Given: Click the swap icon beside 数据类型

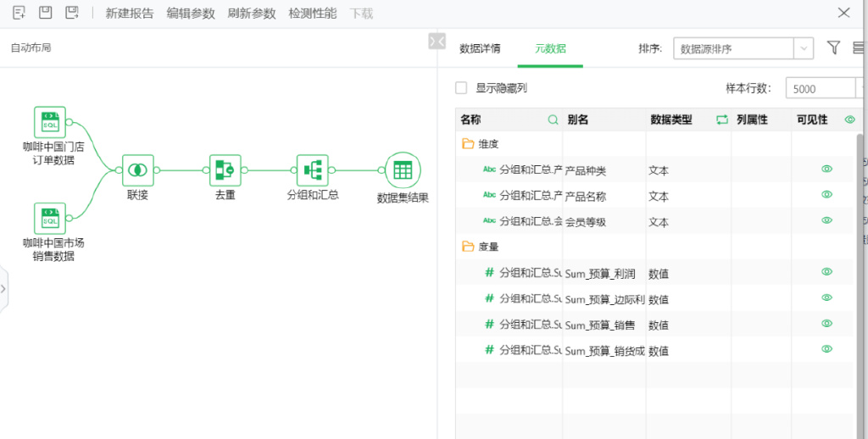Looking at the screenshot, I should click(722, 120).
